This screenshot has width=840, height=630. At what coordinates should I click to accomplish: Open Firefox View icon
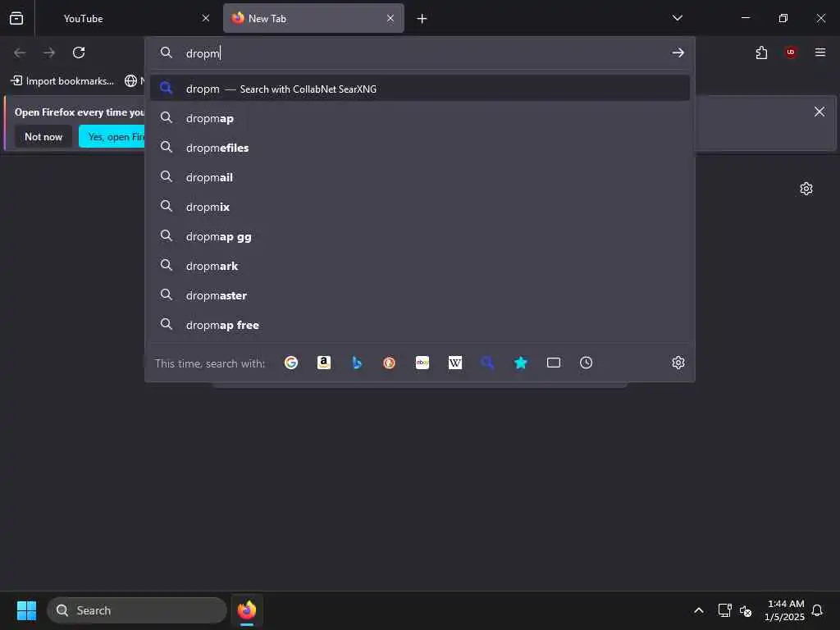point(16,18)
